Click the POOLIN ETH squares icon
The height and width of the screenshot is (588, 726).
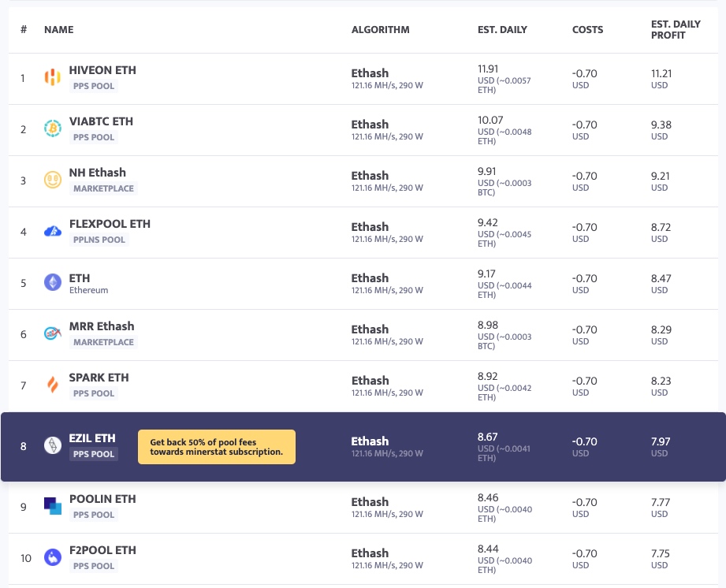tap(52, 506)
